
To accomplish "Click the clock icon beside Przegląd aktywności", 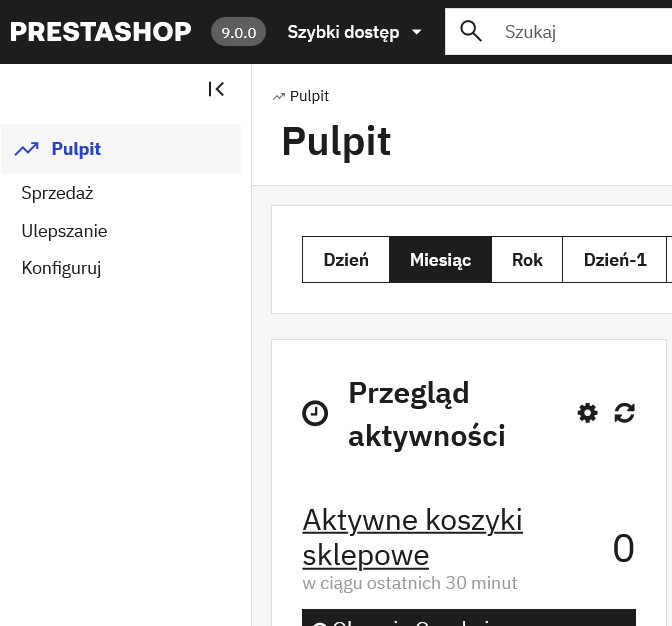I will tap(315, 413).
